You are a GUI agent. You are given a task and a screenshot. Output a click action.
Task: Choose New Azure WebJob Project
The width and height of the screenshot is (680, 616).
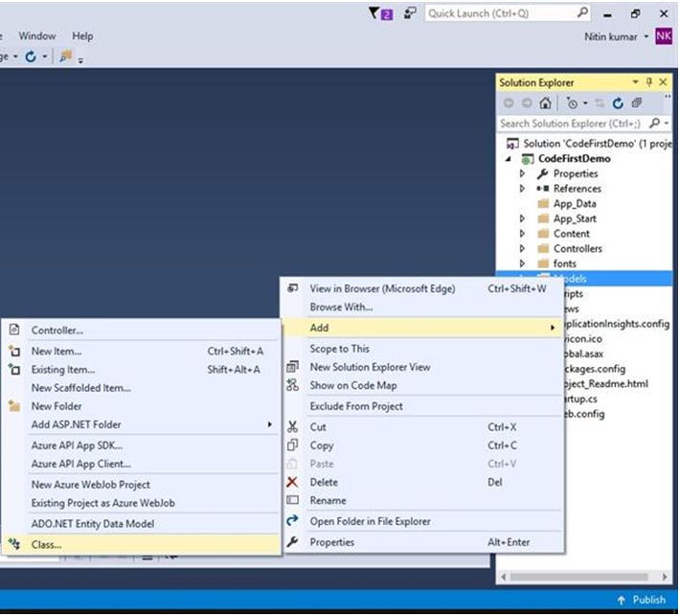coord(141,485)
